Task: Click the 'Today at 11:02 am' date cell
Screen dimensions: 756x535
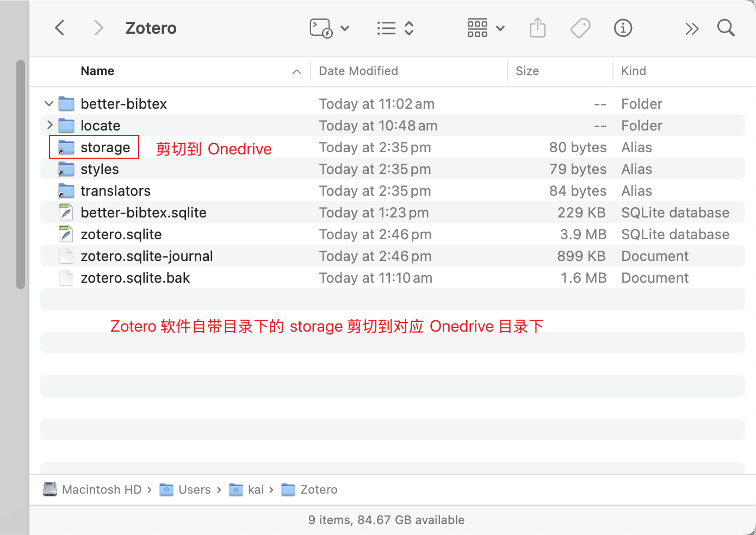Action: [x=377, y=104]
